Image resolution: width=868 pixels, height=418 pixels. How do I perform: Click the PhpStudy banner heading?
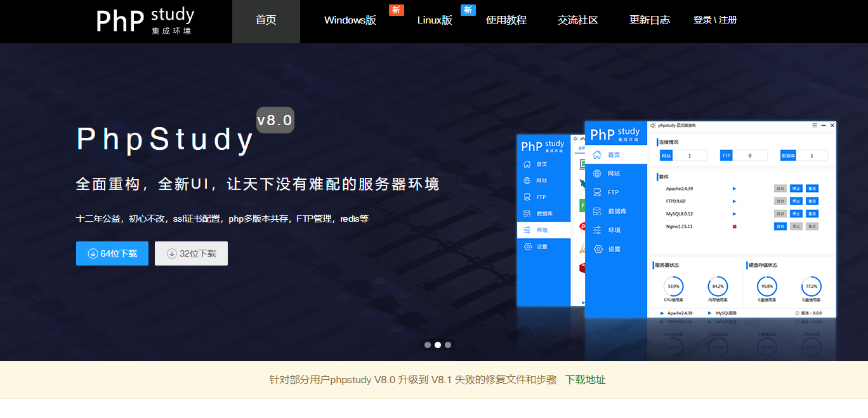click(x=165, y=140)
